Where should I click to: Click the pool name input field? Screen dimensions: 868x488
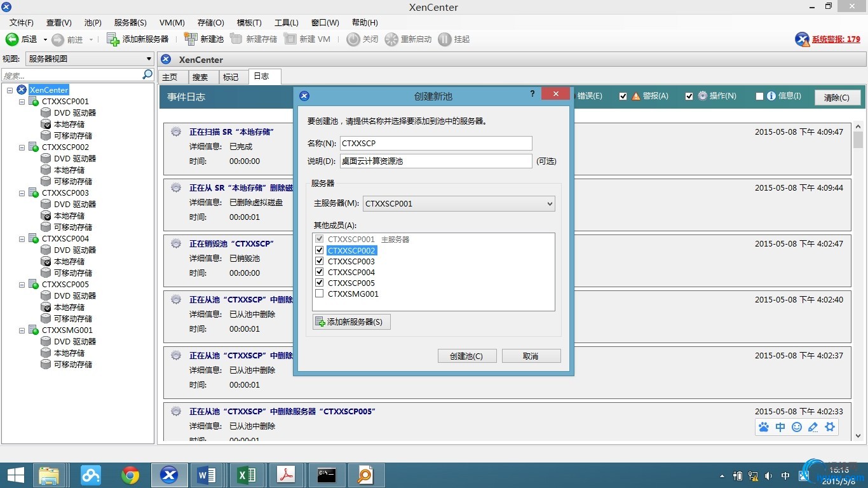[x=436, y=143]
